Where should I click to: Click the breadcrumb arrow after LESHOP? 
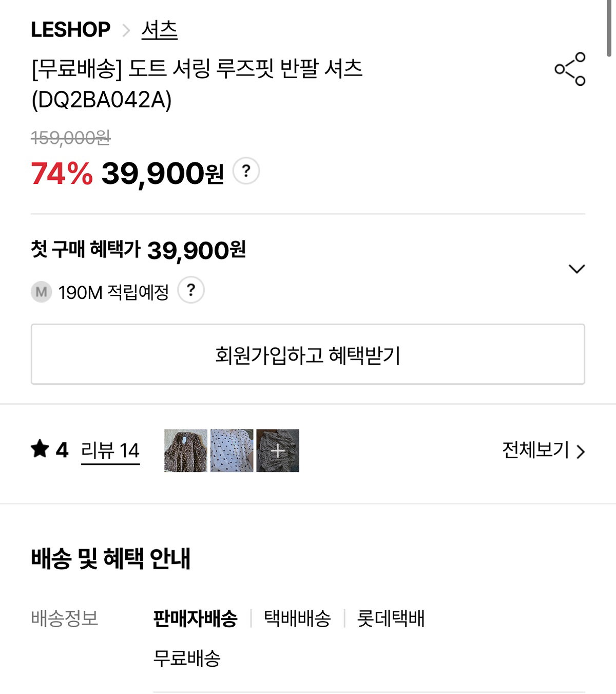[x=126, y=31]
